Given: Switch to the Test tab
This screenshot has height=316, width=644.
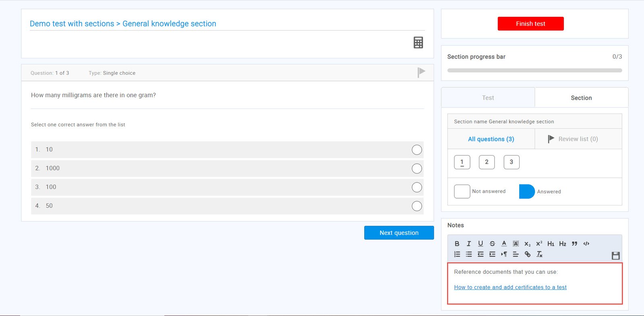Looking at the screenshot, I should [x=488, y=98].
